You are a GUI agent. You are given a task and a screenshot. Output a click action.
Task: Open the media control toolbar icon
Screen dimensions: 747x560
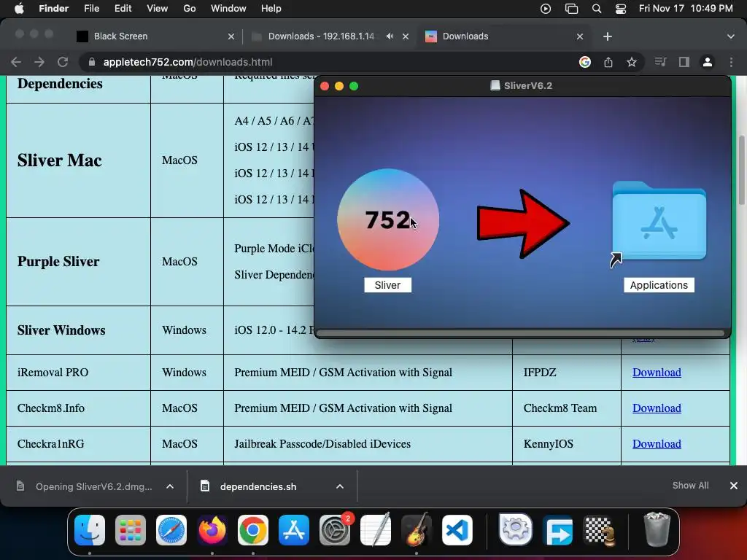click(660, 62)
